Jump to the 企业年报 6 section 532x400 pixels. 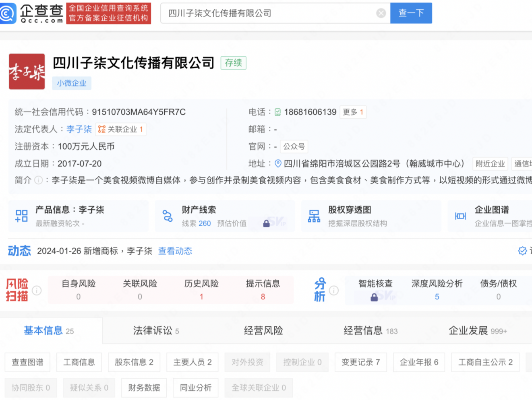[419, 362]
